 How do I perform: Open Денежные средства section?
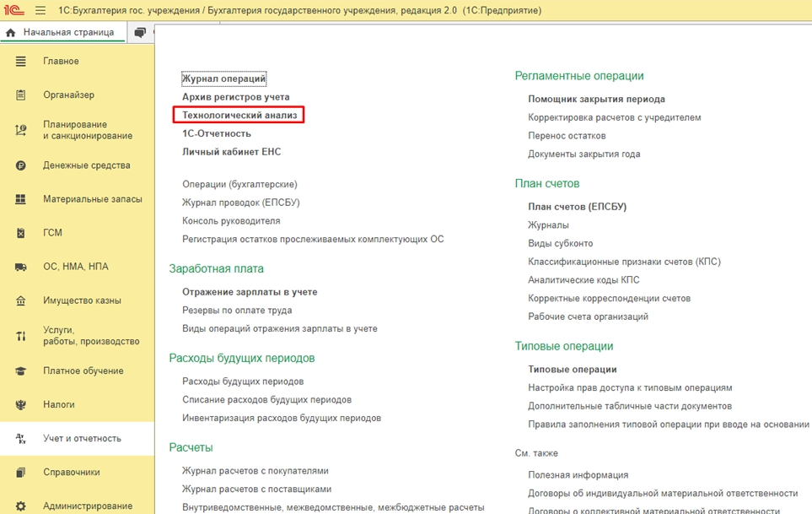pyautogui.click(x=86, y=165)
